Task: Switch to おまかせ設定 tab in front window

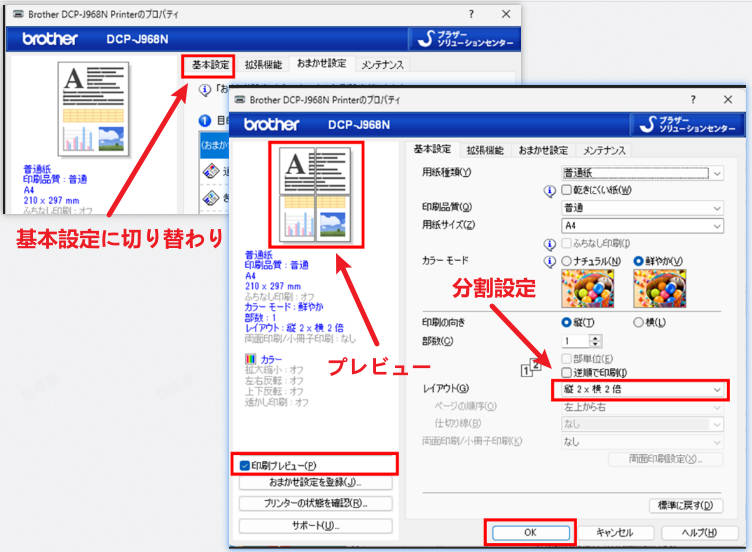Action: point(543,151)
